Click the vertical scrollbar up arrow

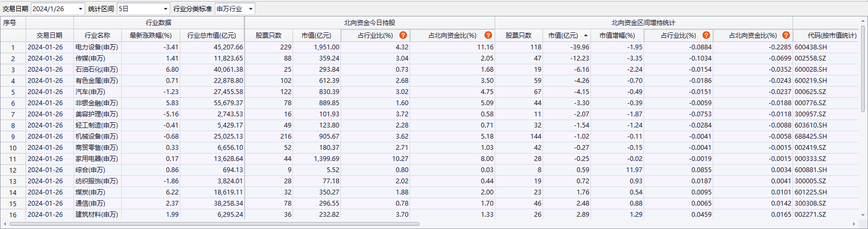click(x=863, y=21)
